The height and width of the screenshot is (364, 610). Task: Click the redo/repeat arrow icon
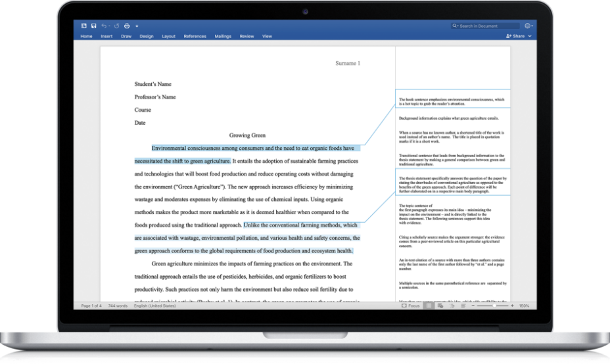(117, 26)
